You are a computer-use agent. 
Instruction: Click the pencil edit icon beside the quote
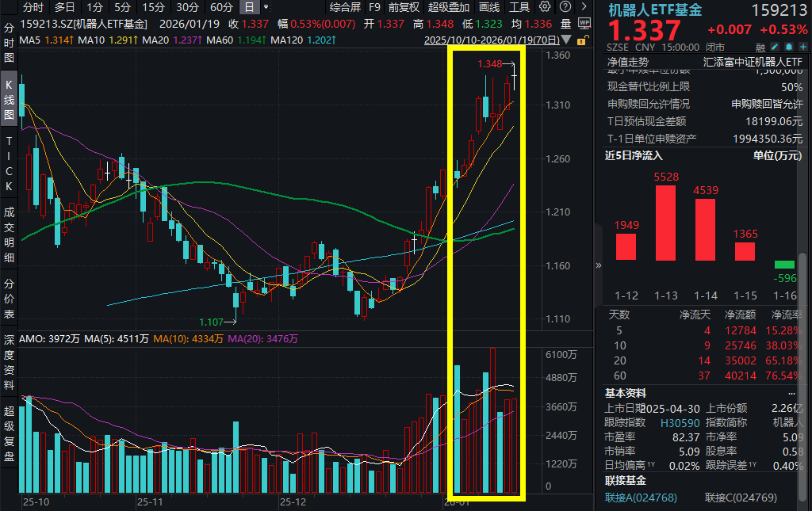775,46
